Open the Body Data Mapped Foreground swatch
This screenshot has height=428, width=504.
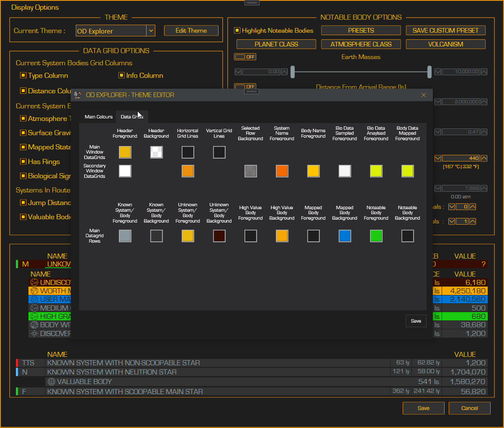pyautogui.click(x=408, y=171)
